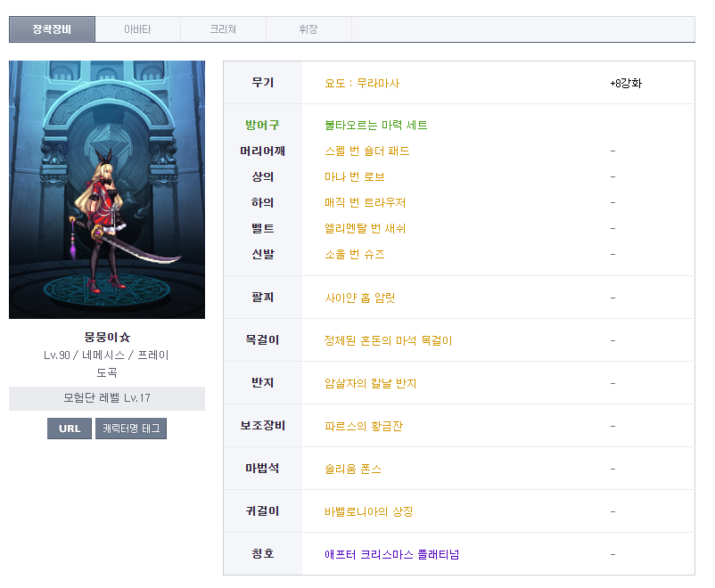
Task: Switch to the 아바타 tab
Action: [x=137, y=29]
